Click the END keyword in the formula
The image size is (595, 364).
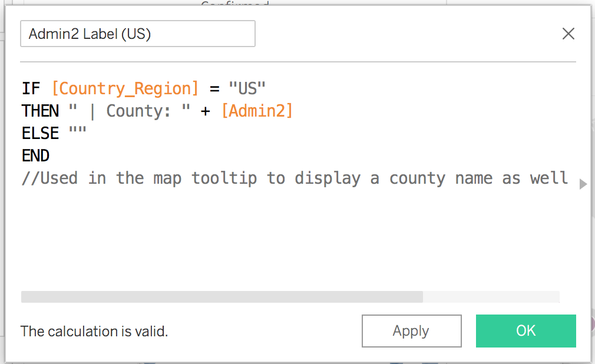click(x=36, y=155)
